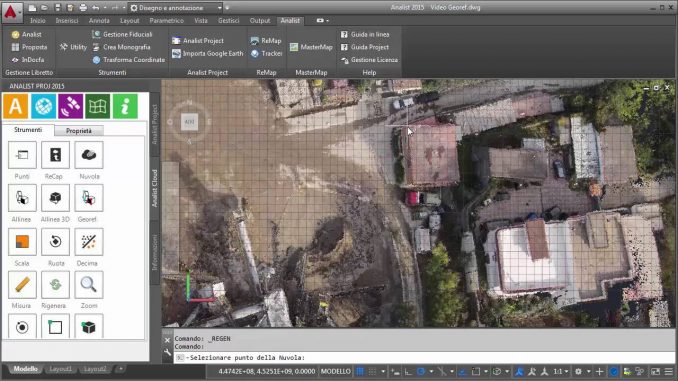Open the undo history dropdown arrow
Viewport: 678px width, 381px height.
coord(105,8)
